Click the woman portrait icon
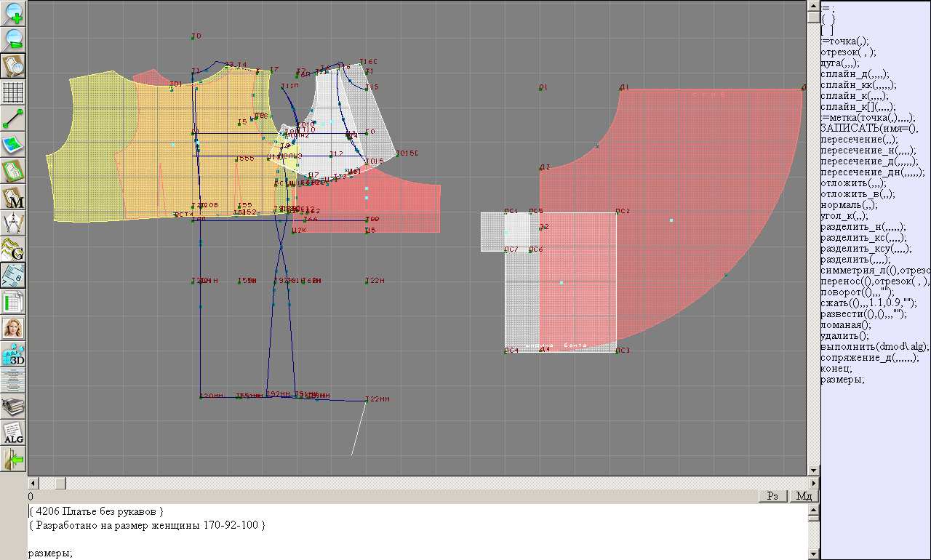The image size is (931, 560). [14, 328]
